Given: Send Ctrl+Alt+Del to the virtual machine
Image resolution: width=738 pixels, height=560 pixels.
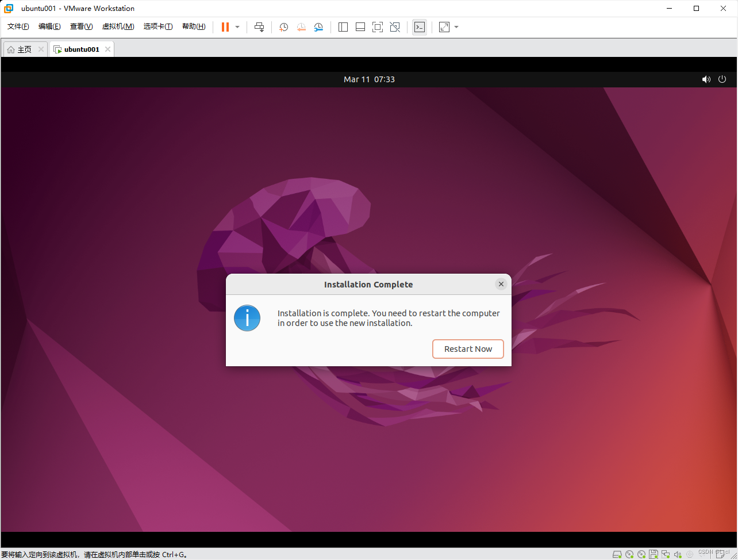Looking at the screenshot, I should (259, 27).
